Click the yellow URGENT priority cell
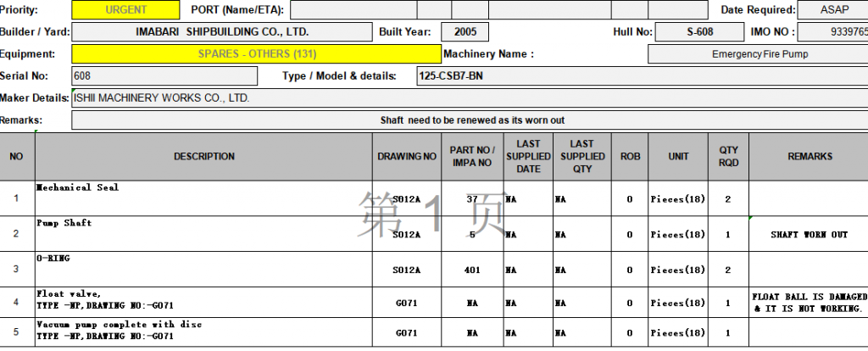Viewport: 868px width, 351px height. coord(125,10)
